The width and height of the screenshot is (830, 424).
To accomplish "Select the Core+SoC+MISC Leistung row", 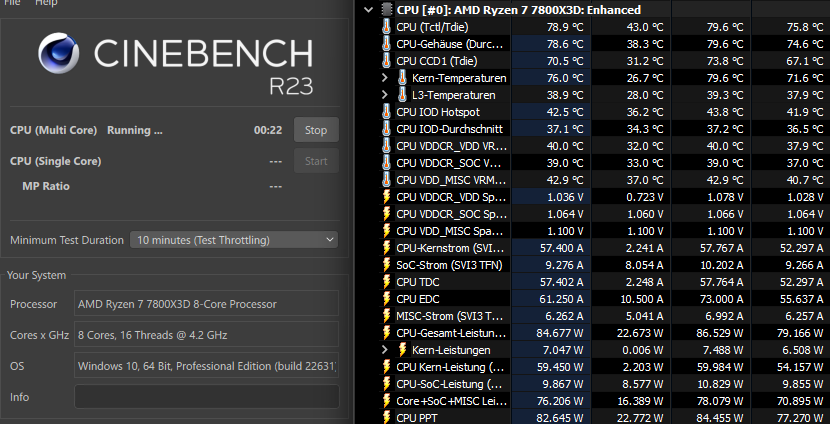I will click(605, 401).
